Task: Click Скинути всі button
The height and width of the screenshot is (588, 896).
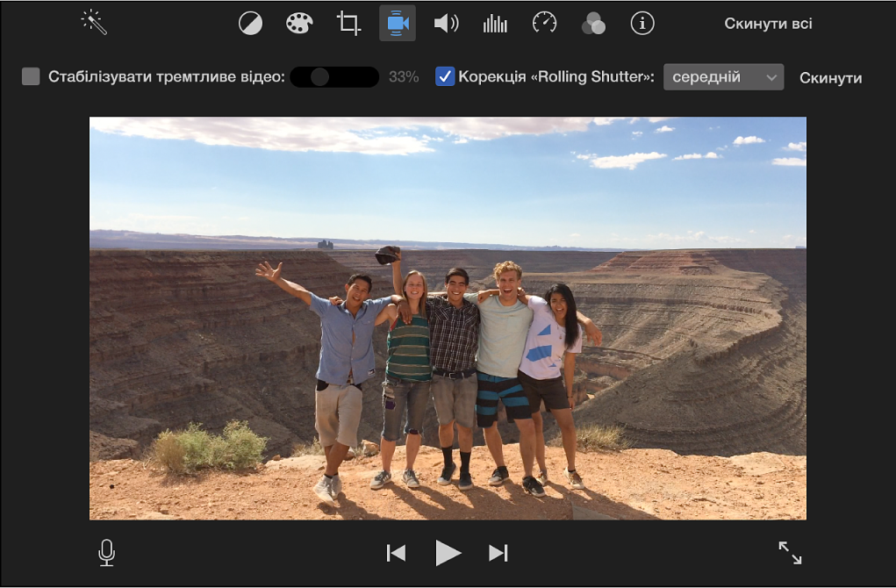Action: pos(768,24)
